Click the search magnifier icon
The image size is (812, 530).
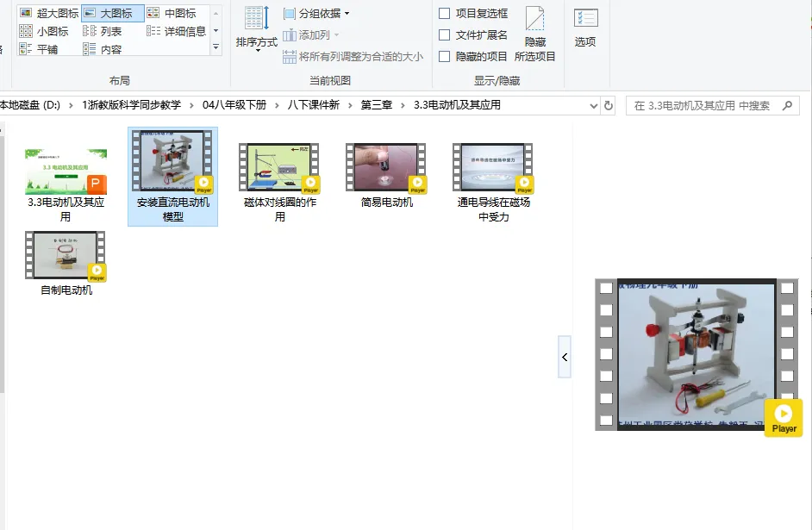[787, 106]
